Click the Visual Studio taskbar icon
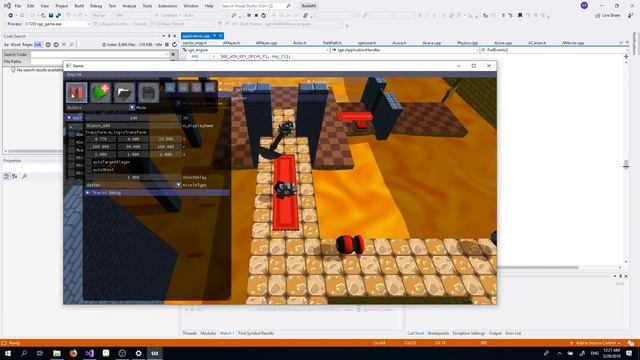The image size is (640, 360). coord(89,353)
